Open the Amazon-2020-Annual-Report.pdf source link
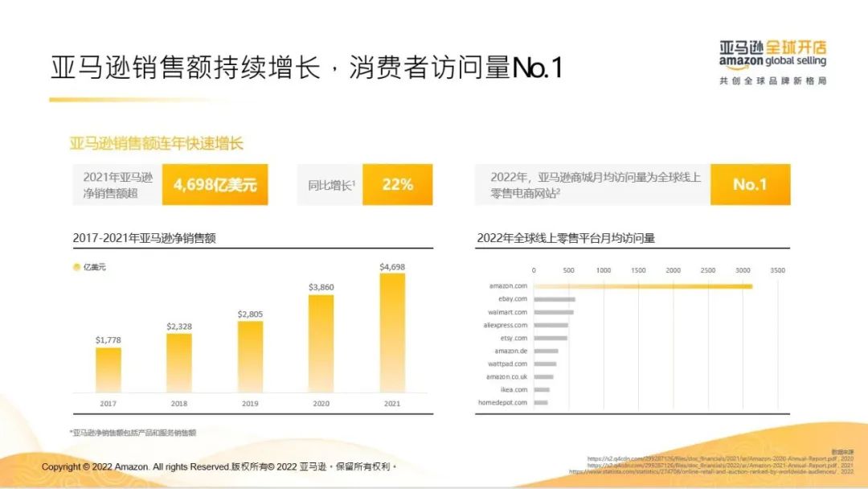The height and width of the screenshot is (489, 868). (719, 459)
